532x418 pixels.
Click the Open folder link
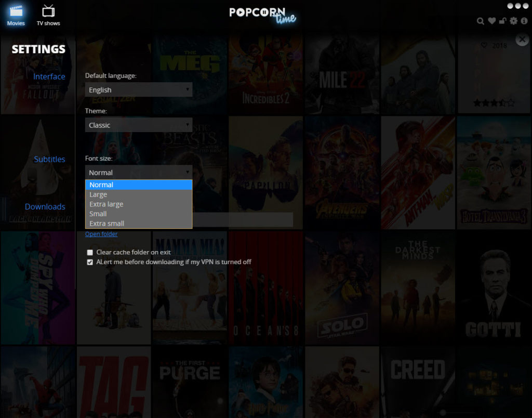click(101, 234)
